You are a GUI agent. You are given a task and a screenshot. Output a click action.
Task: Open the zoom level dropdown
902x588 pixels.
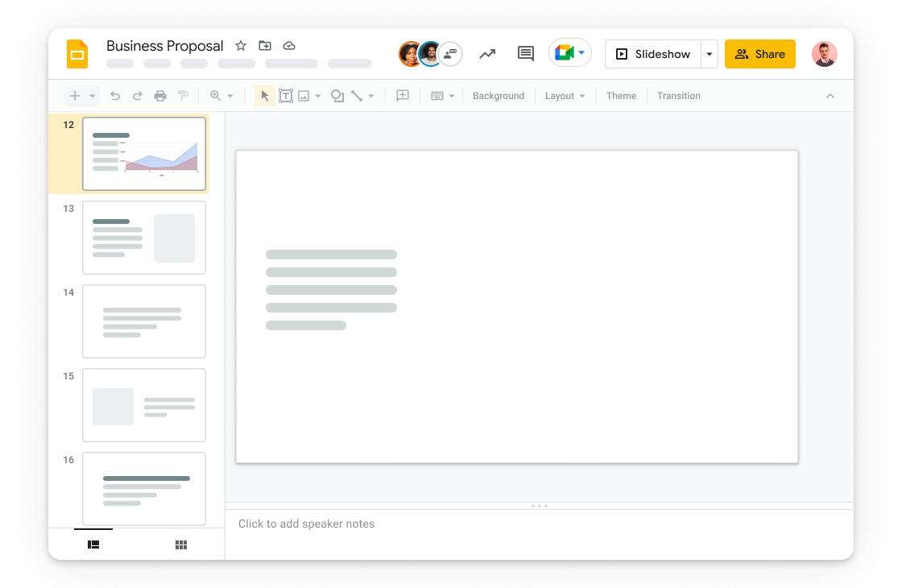230,96
